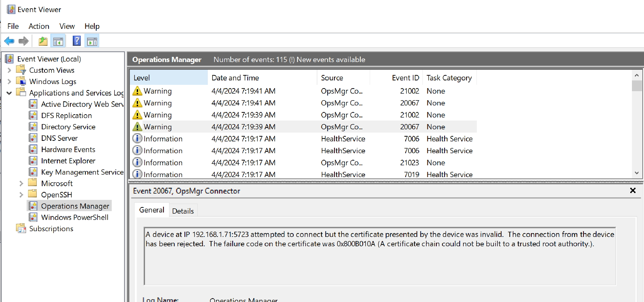Expand the Microsoft folder node
Screen dimensions: 644x302
[x=21, y=183]
